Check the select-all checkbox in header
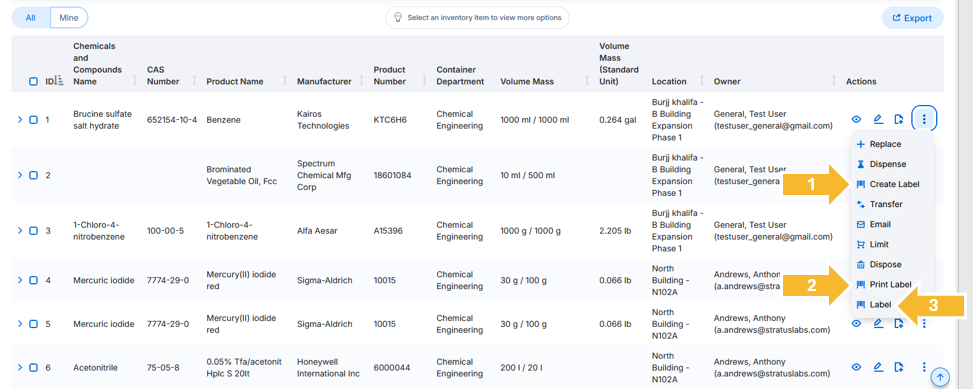The image size is (973, 389). coord(34,81)
